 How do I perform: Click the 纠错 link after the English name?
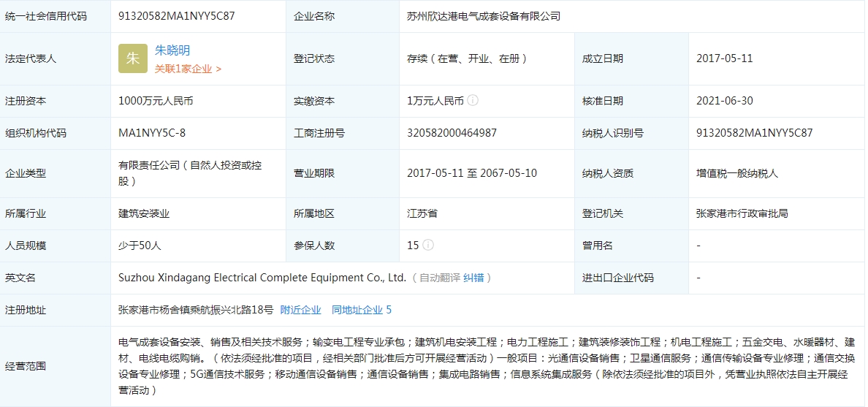click(x=473, y=278)
